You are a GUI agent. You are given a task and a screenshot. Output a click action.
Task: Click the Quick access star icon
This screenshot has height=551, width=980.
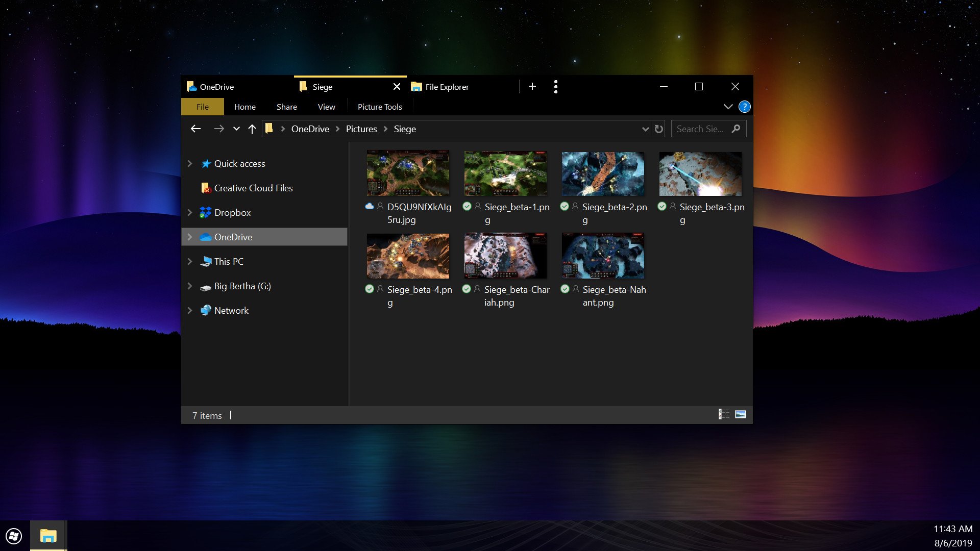(206, 163)
